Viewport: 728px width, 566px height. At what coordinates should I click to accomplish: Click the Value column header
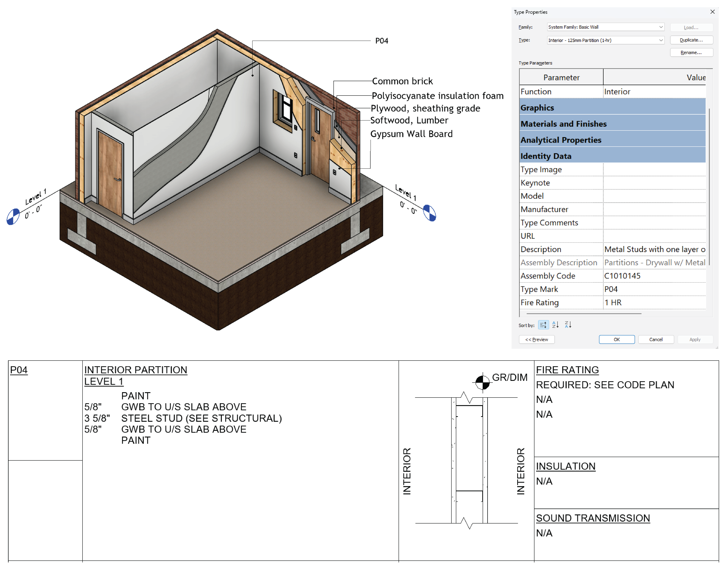654,77
